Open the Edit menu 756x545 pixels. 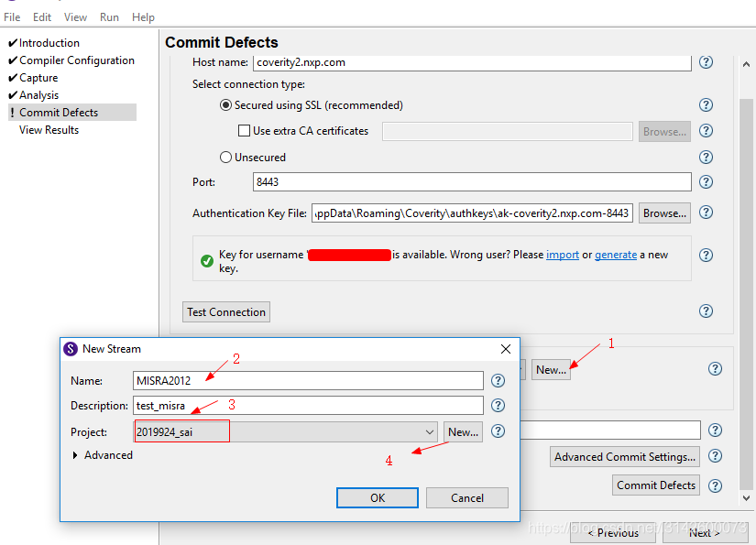pos(42,17)
